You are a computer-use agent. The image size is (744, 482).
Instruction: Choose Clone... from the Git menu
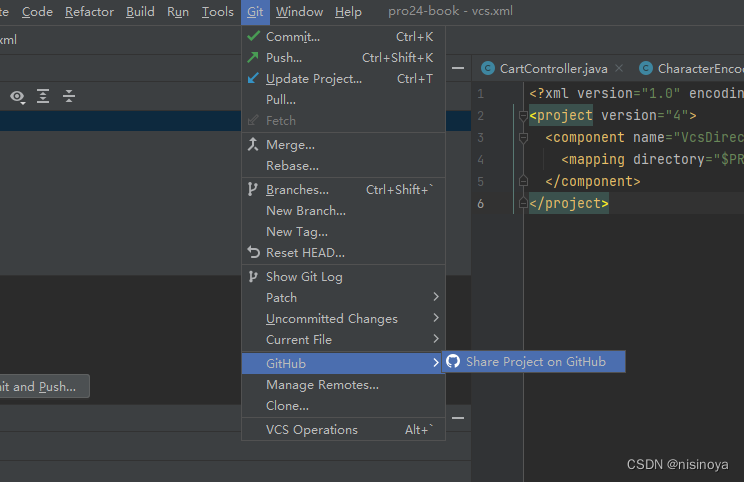344,406
